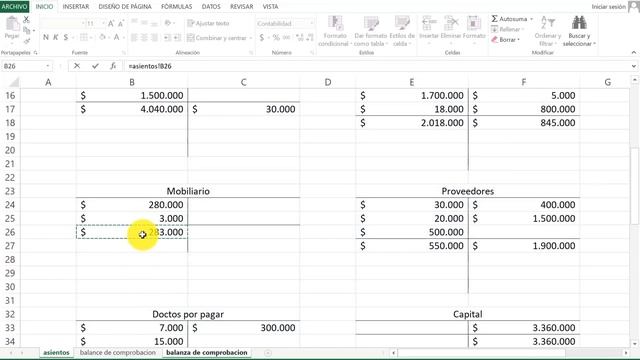This screenshot has width=640, height=360.
Task: Collapse the ribbon with the arrow
Action: (633, 53)
